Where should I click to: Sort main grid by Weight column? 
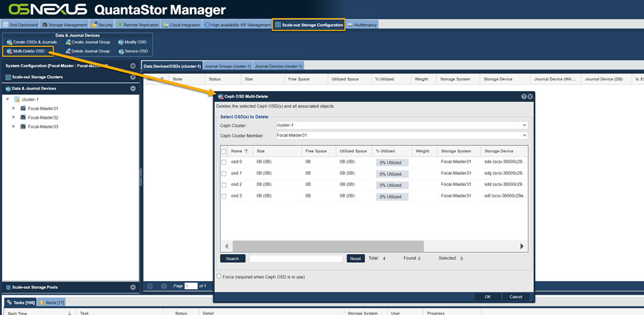pyautogui.click(x=423, y=79)
